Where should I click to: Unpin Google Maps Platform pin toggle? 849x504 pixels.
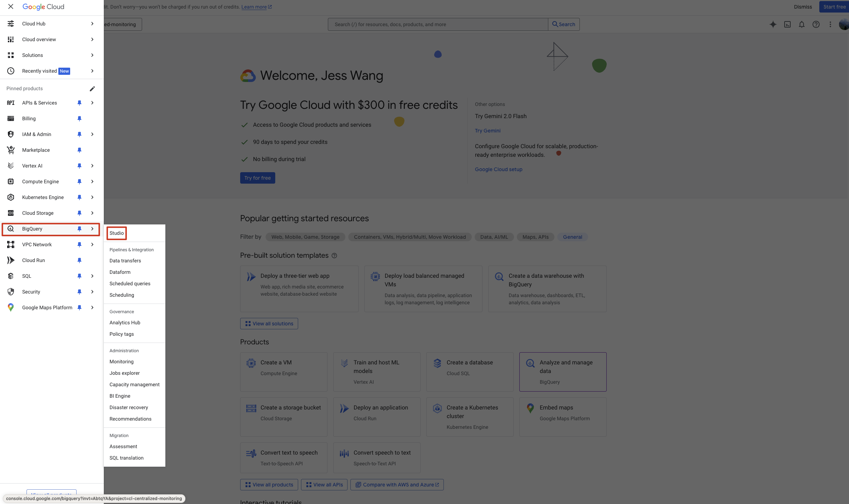[79, 307]
